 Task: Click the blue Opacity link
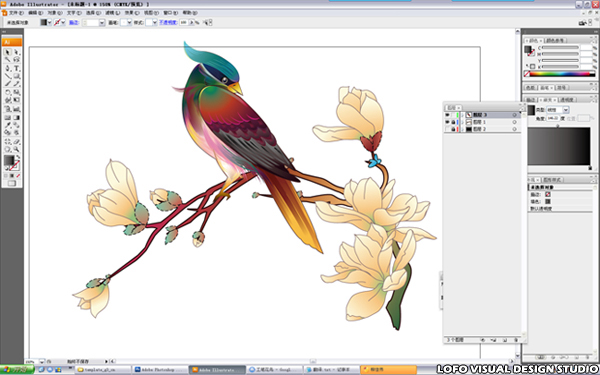[168, 23]
